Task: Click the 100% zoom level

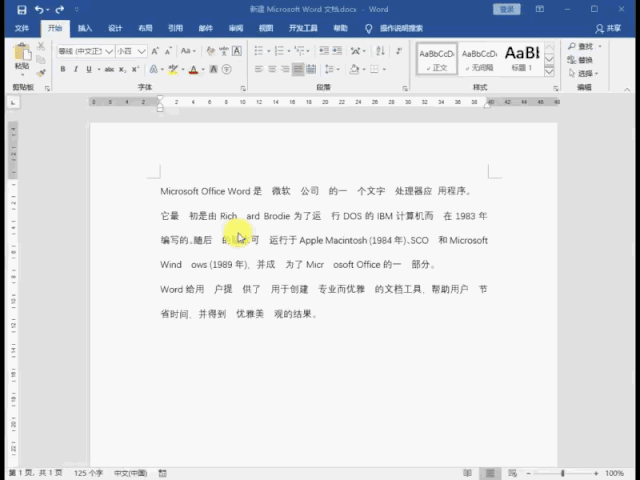Action: pyautogui.click(x=614, y=473)
